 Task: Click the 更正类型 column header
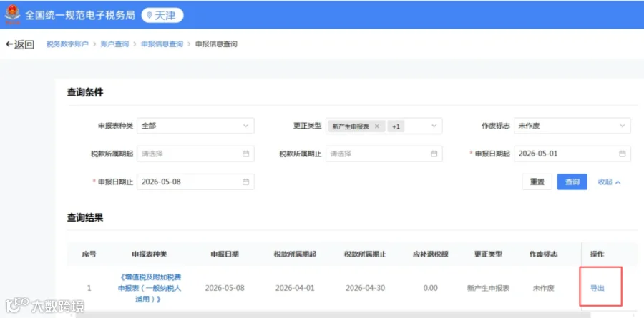point(488,254)
